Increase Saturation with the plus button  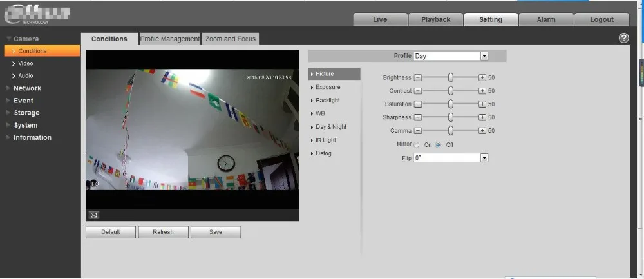(x=482, y=104)
